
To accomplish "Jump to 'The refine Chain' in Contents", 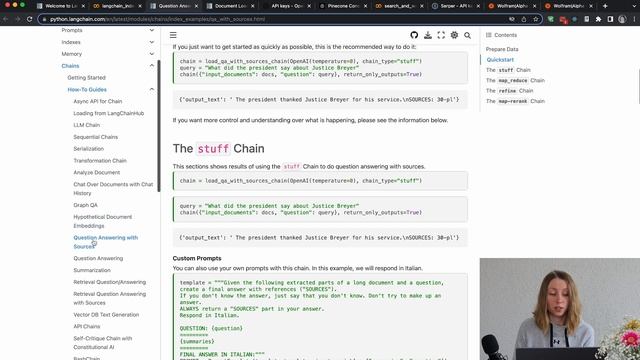I will tap(509, 91).
